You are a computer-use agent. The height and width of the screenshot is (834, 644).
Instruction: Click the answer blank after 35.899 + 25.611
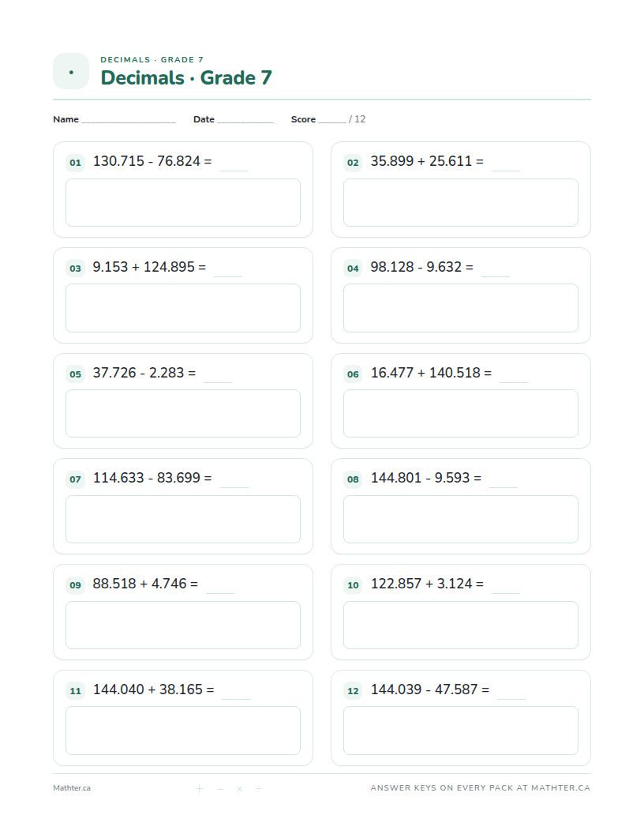(506, 171)
